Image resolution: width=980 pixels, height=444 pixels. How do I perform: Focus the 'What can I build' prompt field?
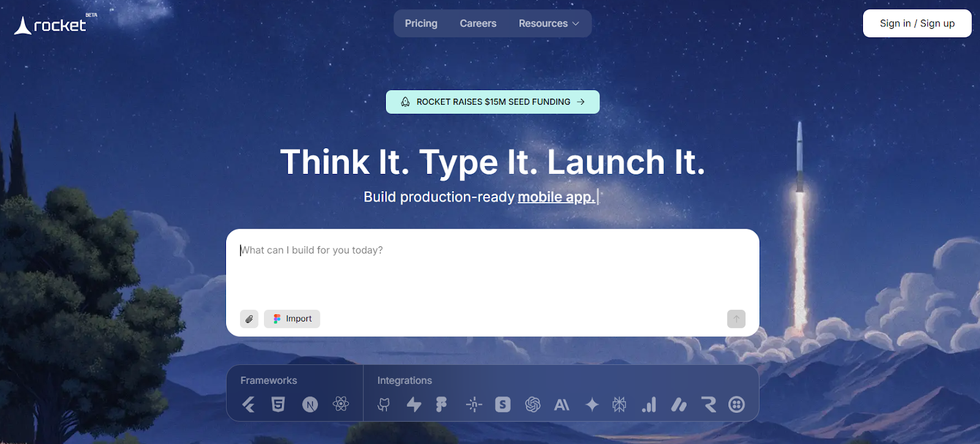(492, 269)
